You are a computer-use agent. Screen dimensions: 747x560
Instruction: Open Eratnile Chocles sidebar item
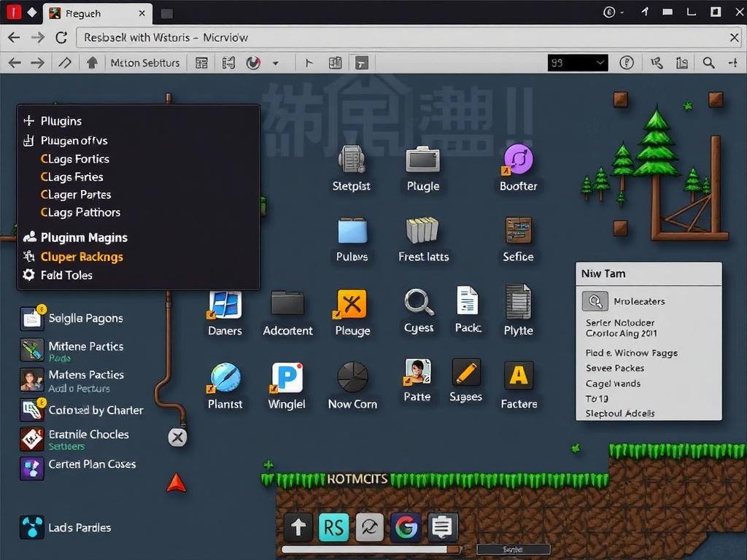75,439
